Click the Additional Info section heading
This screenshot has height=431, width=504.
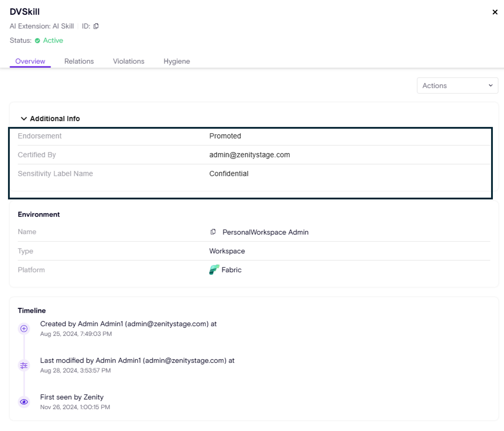pyautogui.click(x=55, y=119)
